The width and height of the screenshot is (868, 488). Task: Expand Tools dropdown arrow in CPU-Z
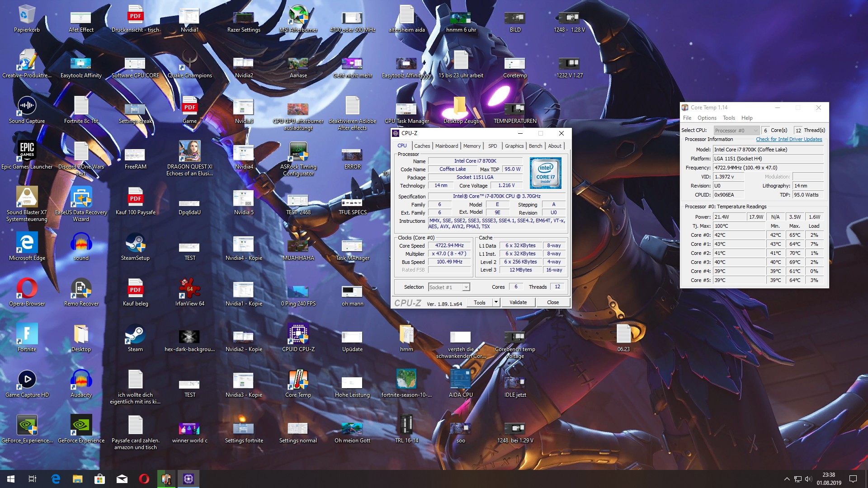496,302
